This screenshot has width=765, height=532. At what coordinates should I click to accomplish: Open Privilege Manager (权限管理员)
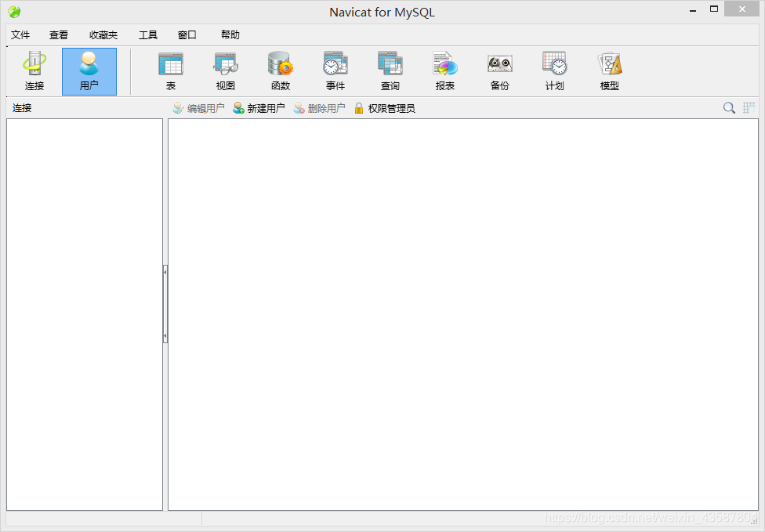click(384, 108)
